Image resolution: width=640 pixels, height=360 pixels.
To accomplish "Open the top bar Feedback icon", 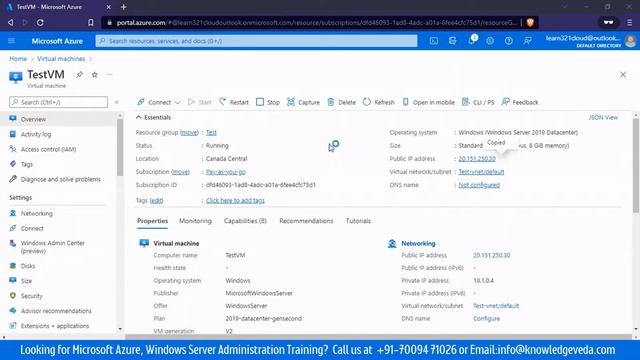I will click(x=527, y=41).
